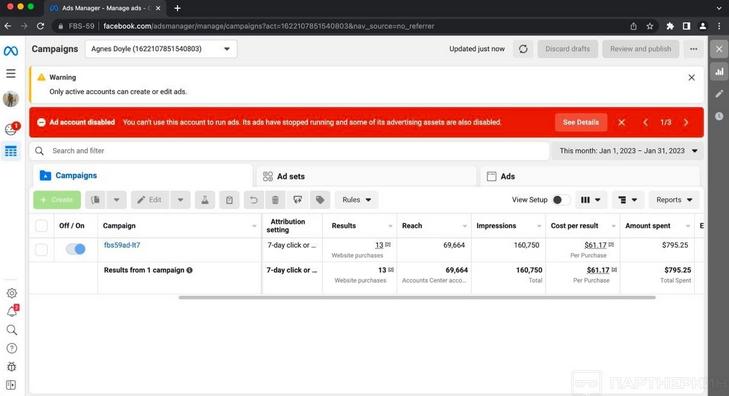The height and width of the screenshot is (396, 729).
Task: Open the This month date range dropdown
Action: click(x=628, y=151)
